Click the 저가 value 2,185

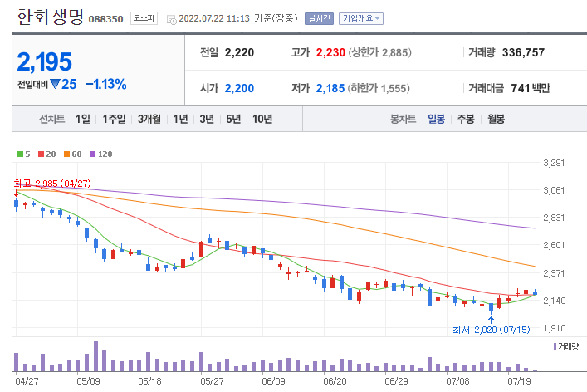330,88
